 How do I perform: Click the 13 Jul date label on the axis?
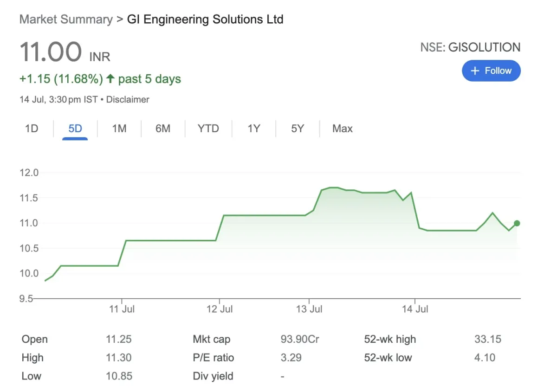click(x=310, y=309)
